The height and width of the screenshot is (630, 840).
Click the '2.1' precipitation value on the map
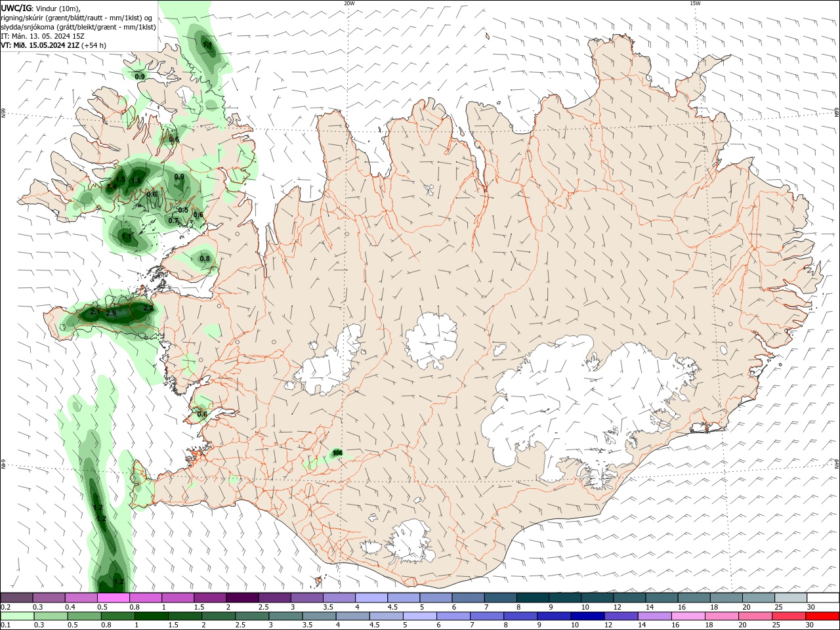(94, 312)
